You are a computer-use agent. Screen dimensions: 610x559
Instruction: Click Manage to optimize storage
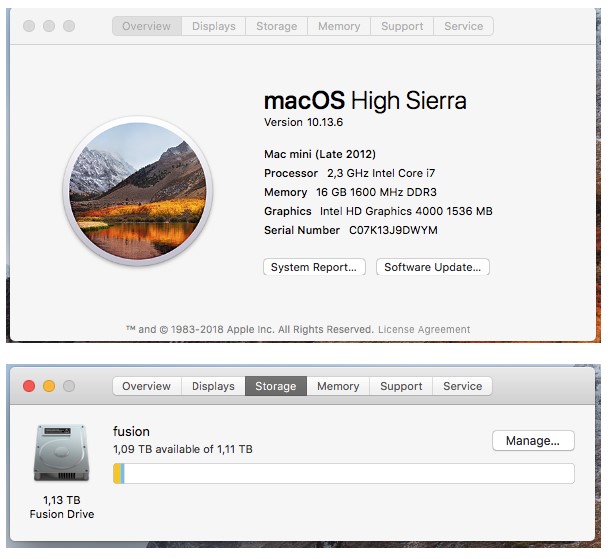click(533, 441)
